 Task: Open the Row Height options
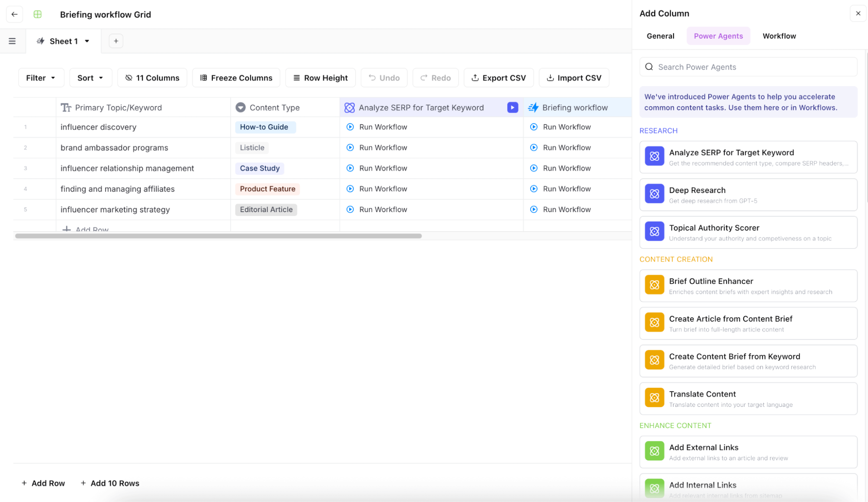point(320,78)
